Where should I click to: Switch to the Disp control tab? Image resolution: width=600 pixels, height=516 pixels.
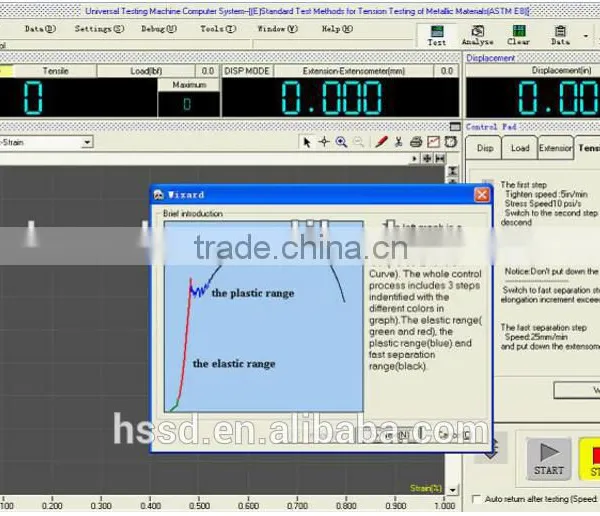click(484, 148)
